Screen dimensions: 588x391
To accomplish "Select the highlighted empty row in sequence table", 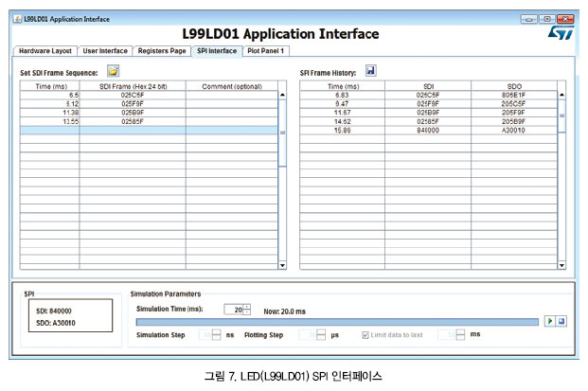I will click(150, 130).
